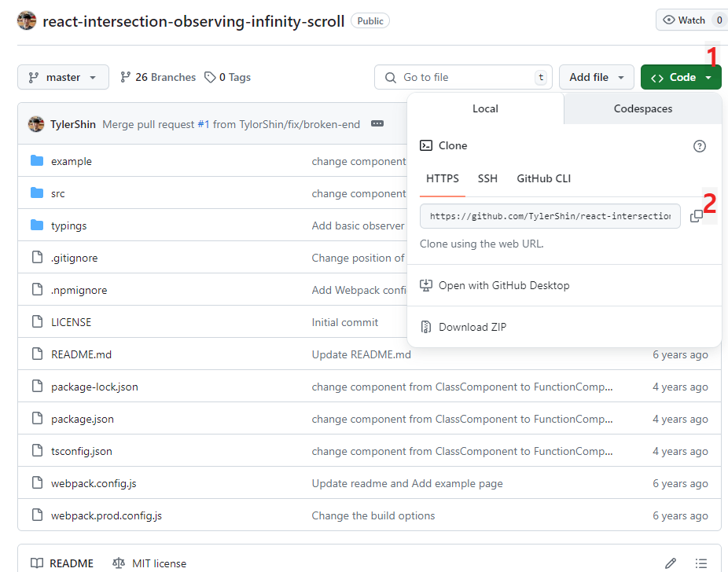Select the HTTPS clone tab
728x572 pixels.
[443, 179]
